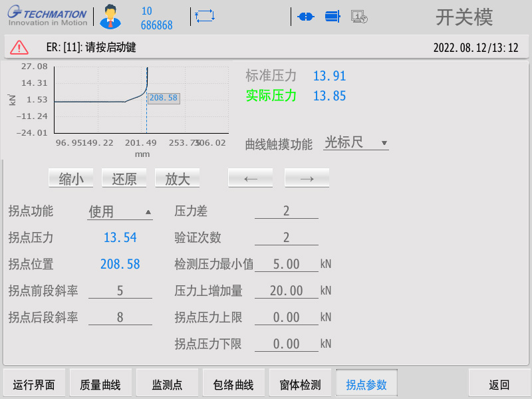Click the 返回 back button
532x399 pixels.
point(499,384)
